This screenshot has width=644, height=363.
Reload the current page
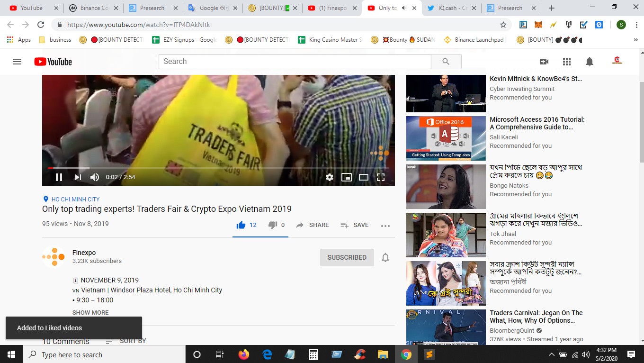tap(41, 25)
